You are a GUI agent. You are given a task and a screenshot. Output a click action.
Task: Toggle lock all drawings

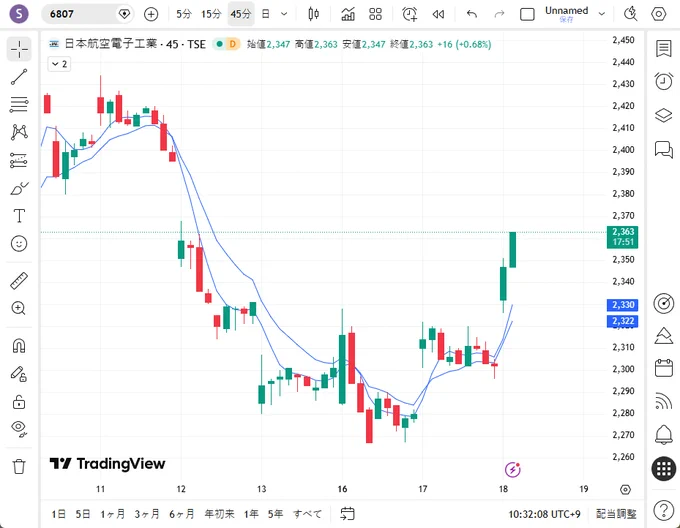[19, 402]
